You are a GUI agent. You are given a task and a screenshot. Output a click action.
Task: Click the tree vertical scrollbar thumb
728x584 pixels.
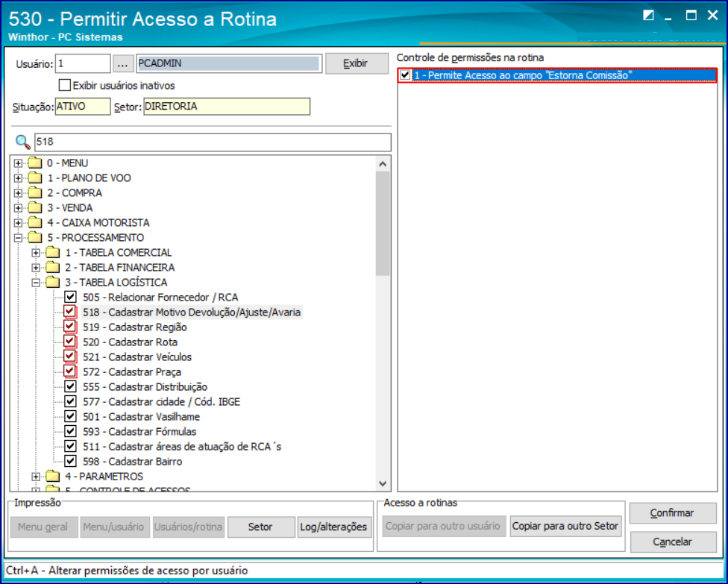click(x=383, y=224)
